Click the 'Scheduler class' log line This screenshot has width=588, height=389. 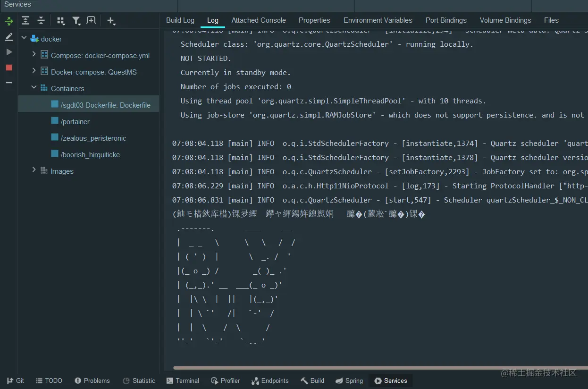[327, 44]
